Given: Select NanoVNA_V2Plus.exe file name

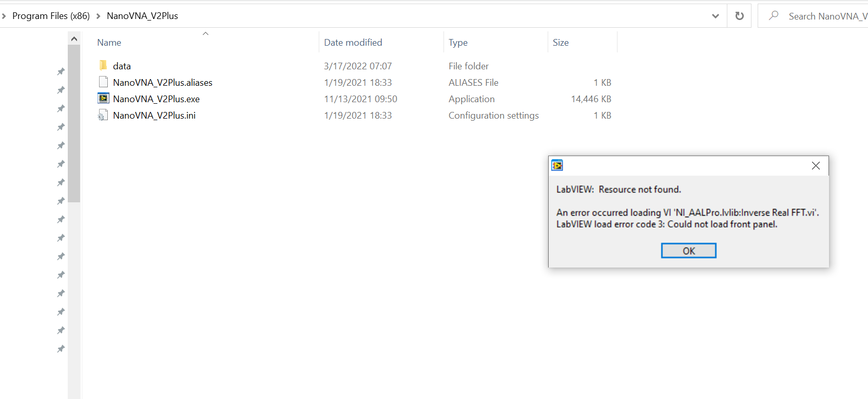Looking at the screenshot, I should [x=156, y=99].
